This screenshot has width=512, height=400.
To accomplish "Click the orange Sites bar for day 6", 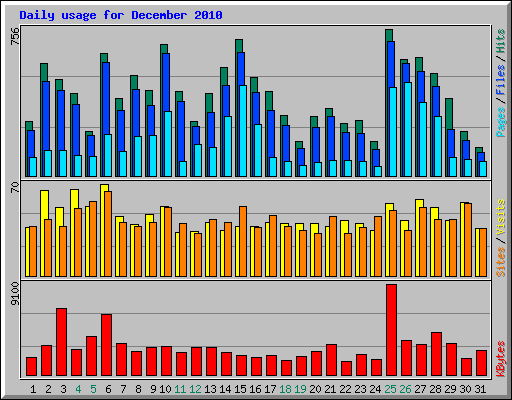I will pyautogui.click(x=108, y=234).
